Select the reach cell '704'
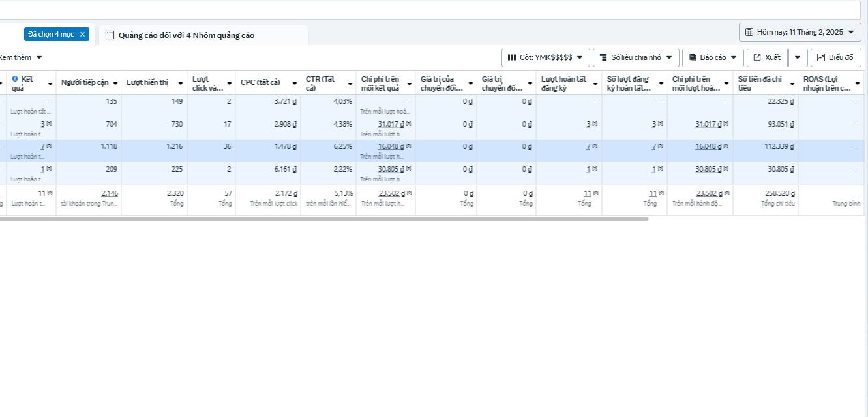The image size is (868, 417). [x=112, y=124]
